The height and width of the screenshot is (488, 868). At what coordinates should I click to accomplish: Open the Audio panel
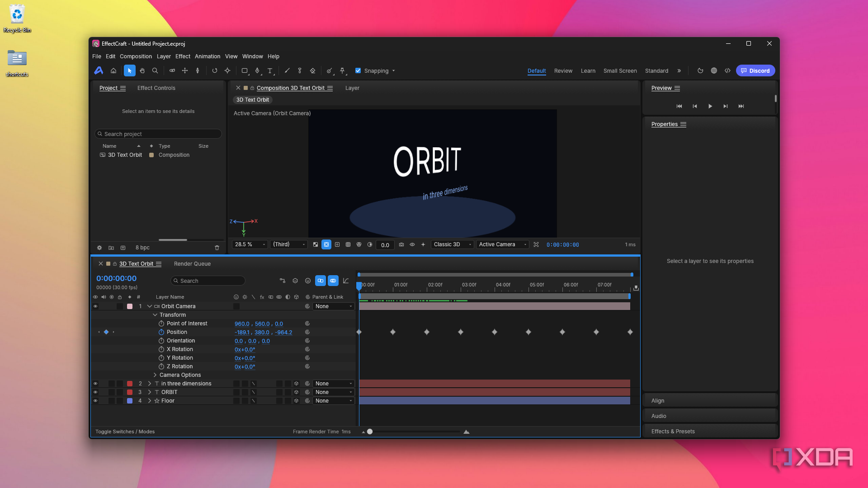(x=659, y=416)
